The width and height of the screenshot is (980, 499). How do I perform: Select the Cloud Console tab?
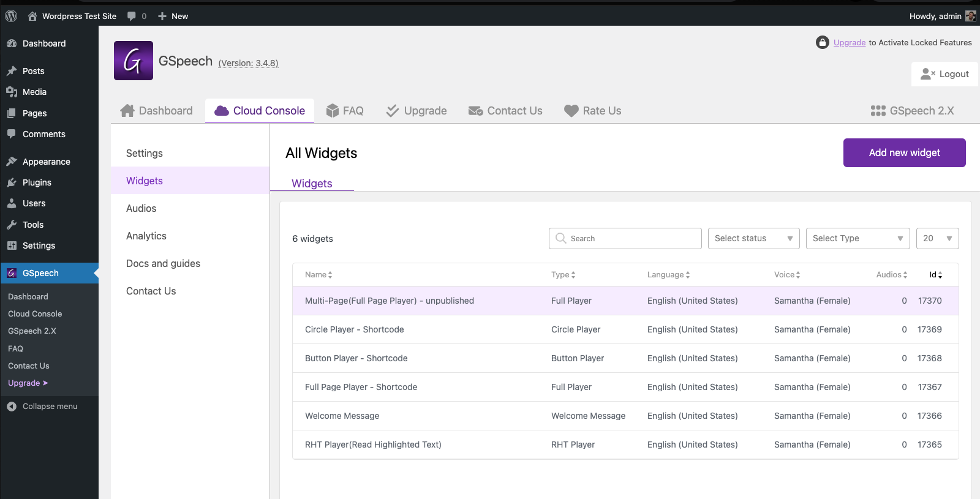pyautogui.click(x=260, y=111)
